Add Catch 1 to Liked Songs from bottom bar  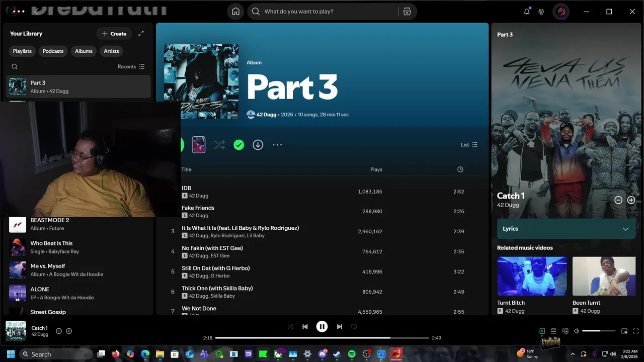coord(69,331)
